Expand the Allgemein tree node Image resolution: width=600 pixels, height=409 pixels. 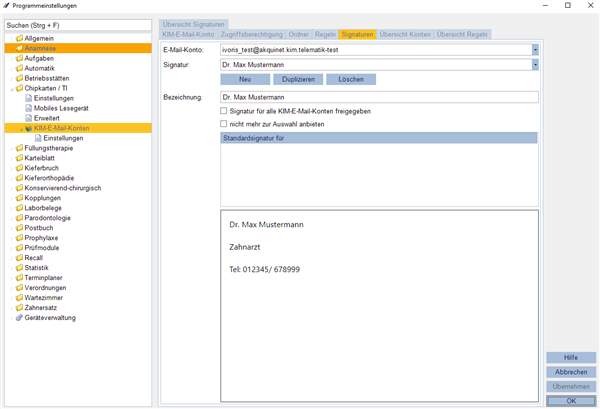12,39
